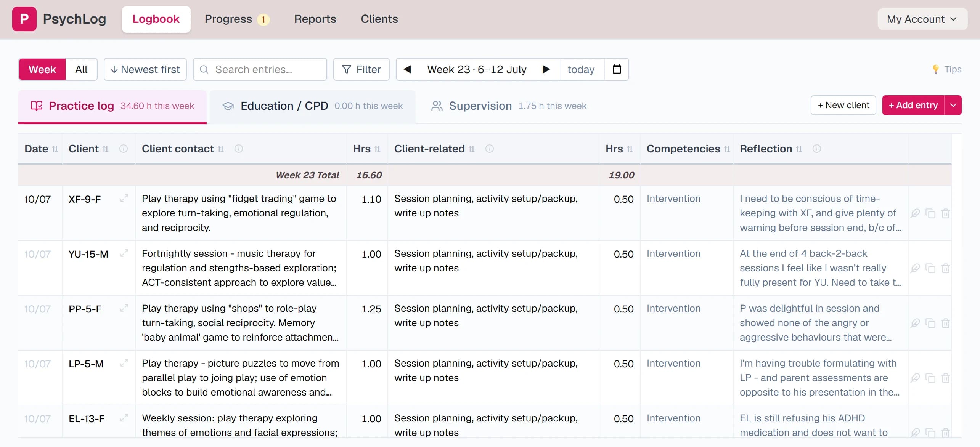This screenshot has height=447, width=980.
Task: Edit the PP-5-F entry with feather icon
Action: point(915,323)
